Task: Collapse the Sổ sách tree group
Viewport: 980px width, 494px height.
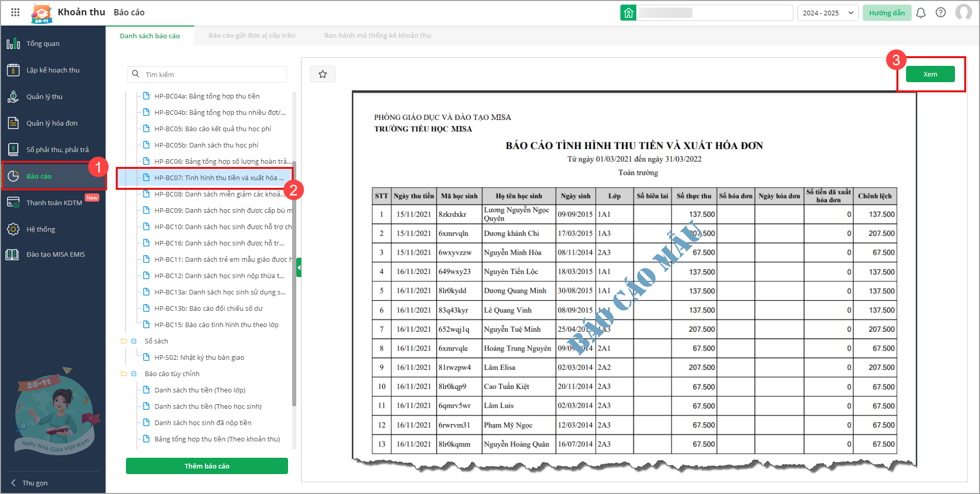Action: tap(134, 341)
